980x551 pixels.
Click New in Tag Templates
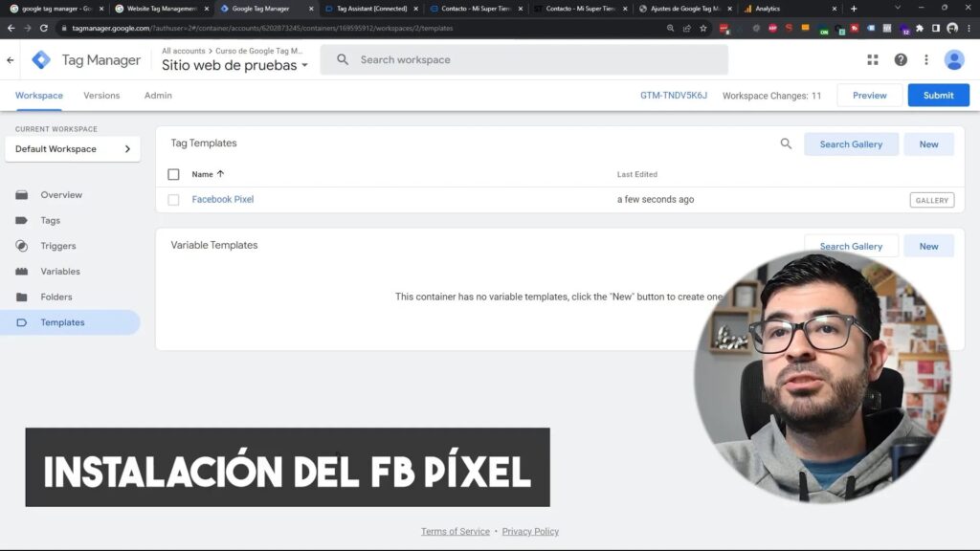tap(928, 144)
